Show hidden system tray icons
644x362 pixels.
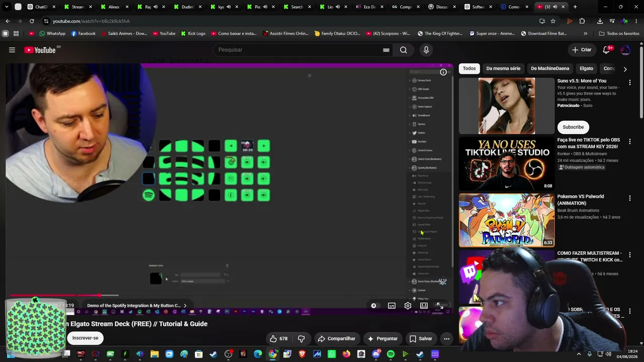pos(579,354)
